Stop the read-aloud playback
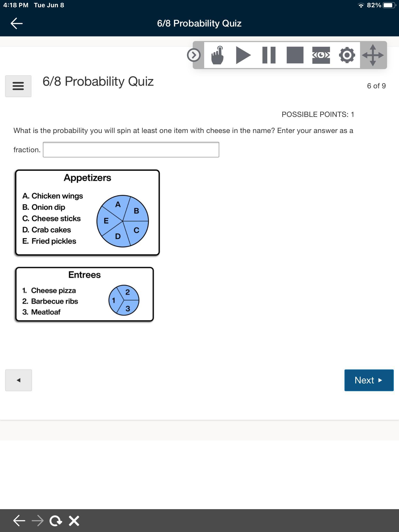This screenshot has height=532, width=399. pos(295,55)
